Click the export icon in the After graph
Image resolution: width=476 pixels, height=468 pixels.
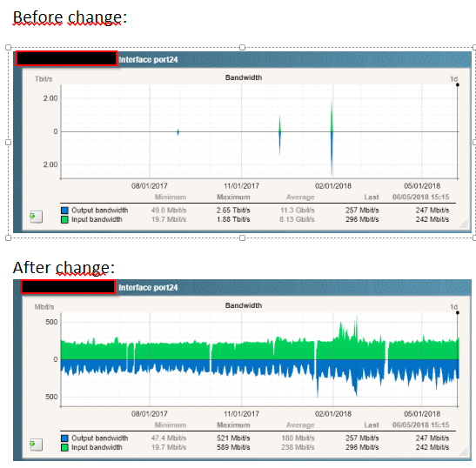(x=37, y=445)
